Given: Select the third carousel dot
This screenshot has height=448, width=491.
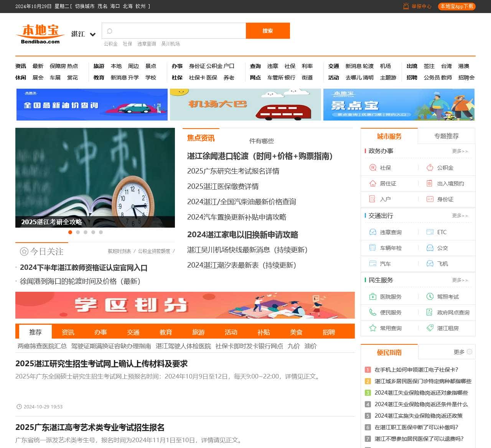Looking at the screenshot, I should [x=86, y=232].
